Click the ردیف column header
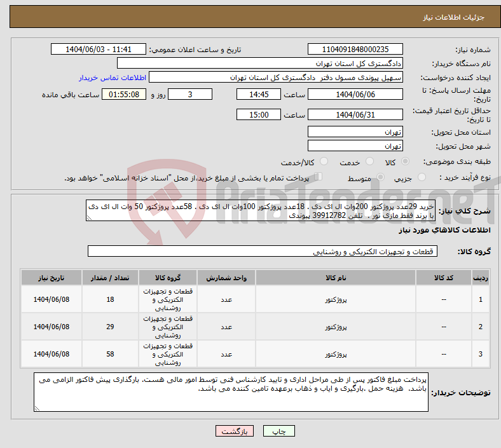 (x=480, y=278)
